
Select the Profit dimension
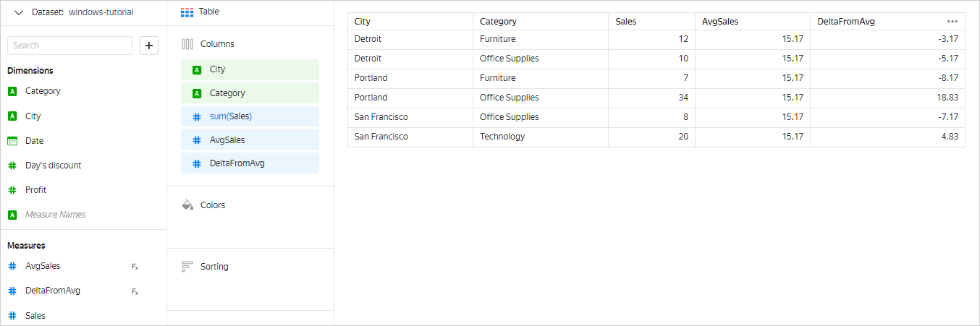point(35,190)
